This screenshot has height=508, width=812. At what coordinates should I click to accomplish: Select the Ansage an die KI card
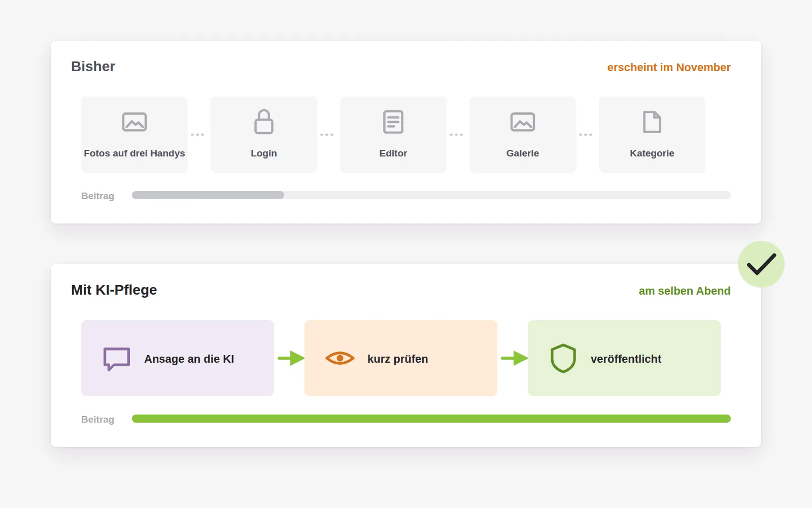coord(178,358)
